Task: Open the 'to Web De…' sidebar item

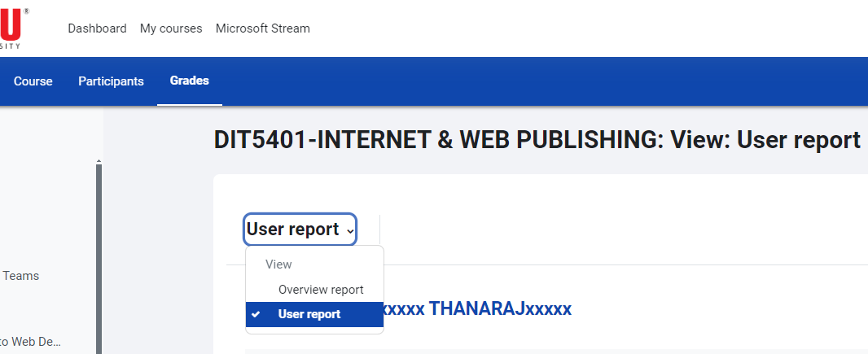Action: tap(31, 342)
